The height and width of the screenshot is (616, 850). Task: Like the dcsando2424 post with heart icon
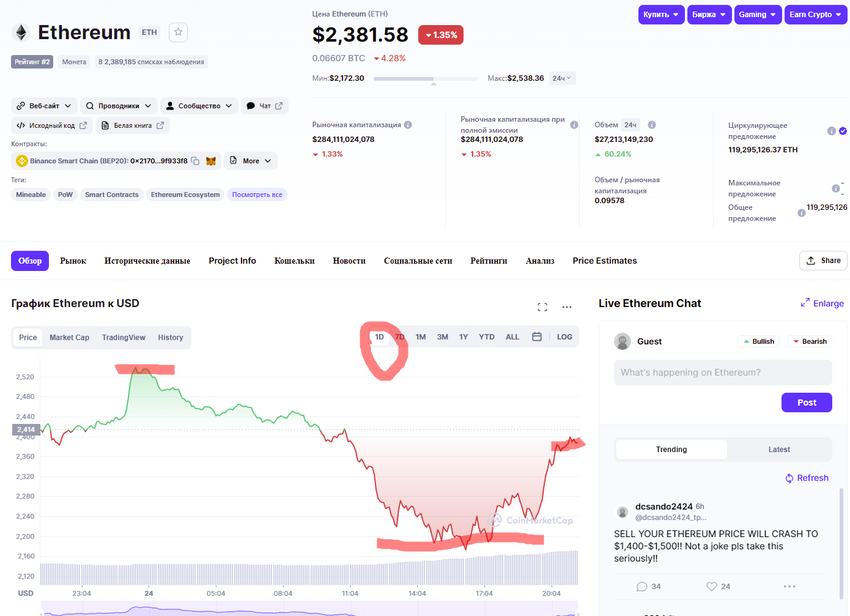point(712,587)
